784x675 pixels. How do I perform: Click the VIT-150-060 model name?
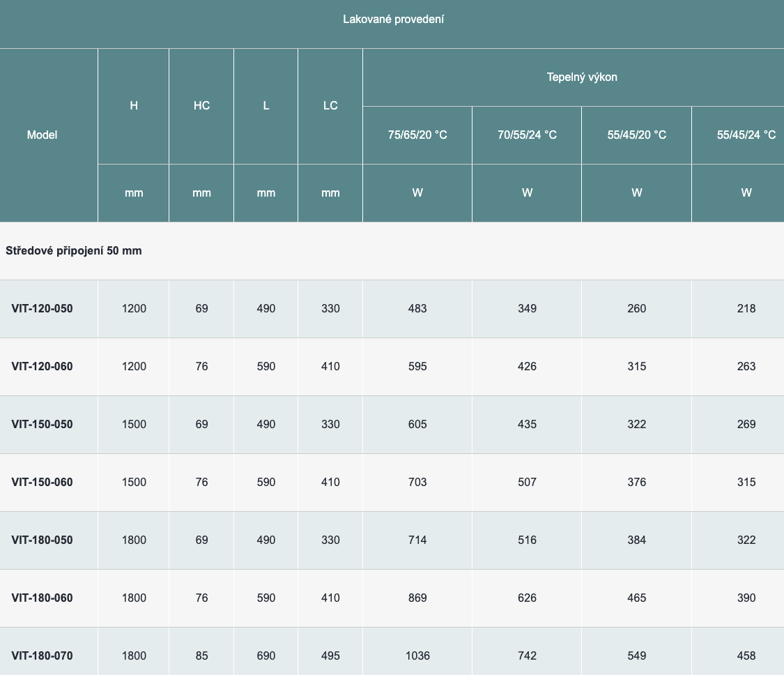pos(42,483)
